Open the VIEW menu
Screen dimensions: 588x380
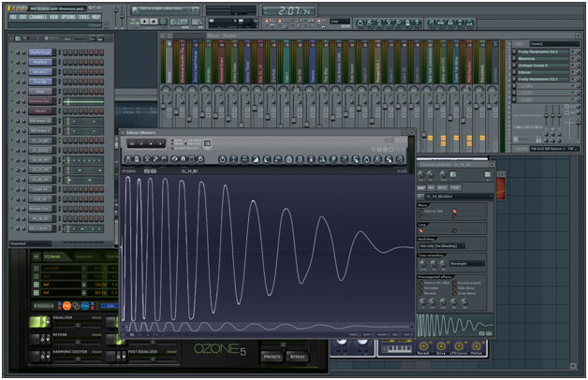(x=54, y=17)
